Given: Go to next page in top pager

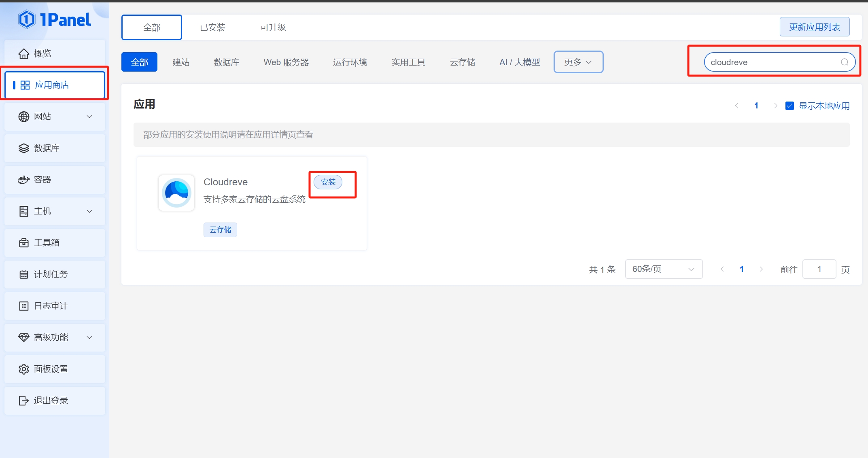Looking at the screenshot, I should pos(775,106).
